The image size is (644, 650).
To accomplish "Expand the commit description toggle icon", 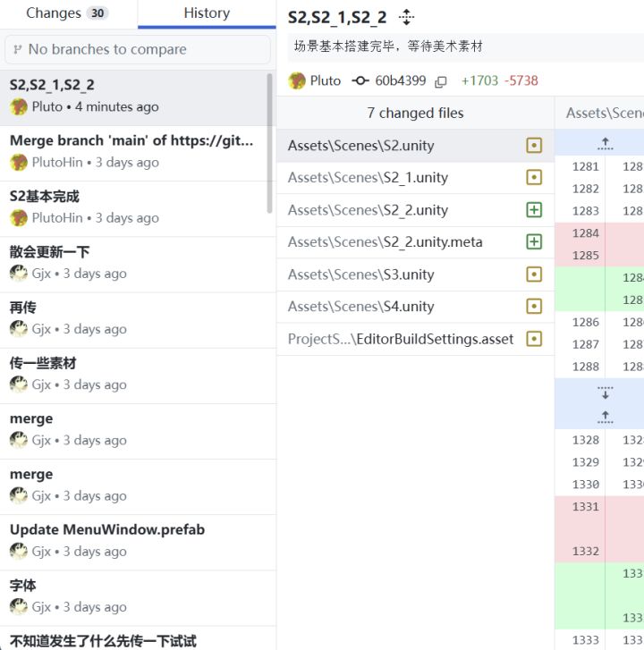I will (407, 17).
